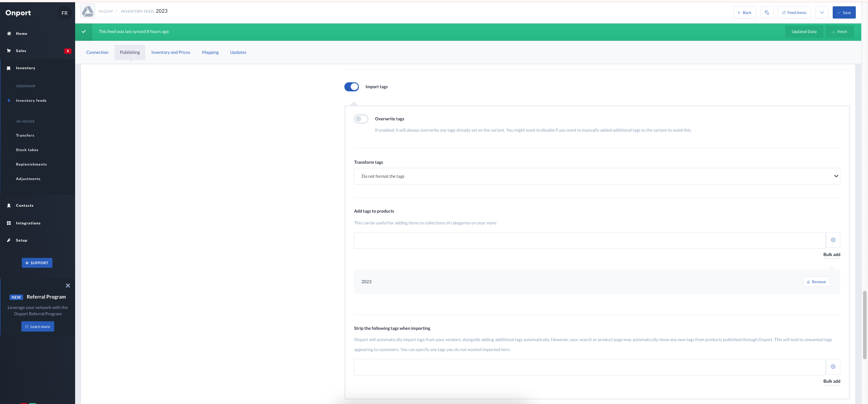Open Setup wrench icon

[x=9, y=240]
